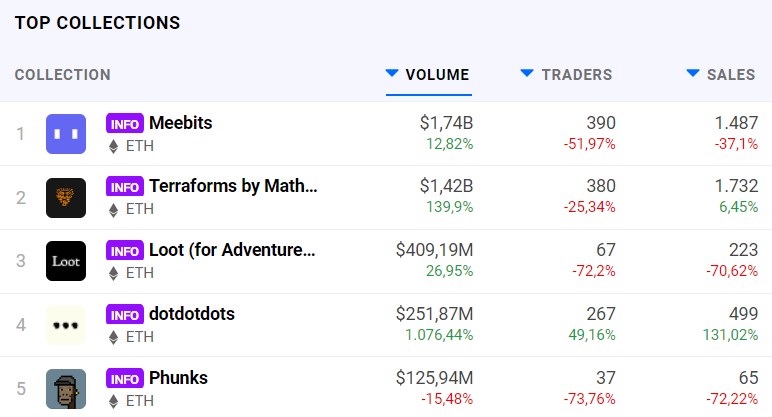Open the Loot (for Adventurers) collection link
Screen dimensions: 772x417
coord(233,250)
